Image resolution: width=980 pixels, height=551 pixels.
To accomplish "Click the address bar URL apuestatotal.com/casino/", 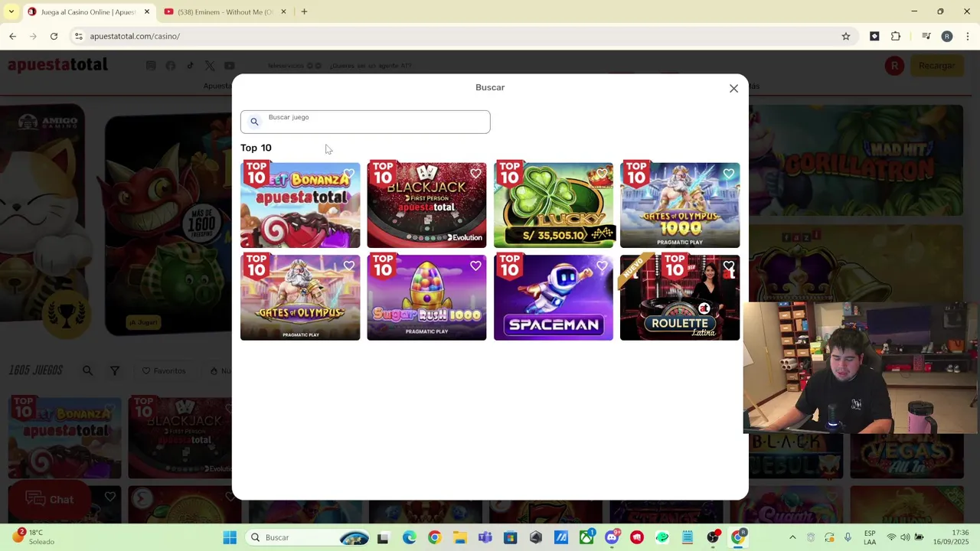I will click(x=135, y=36).
